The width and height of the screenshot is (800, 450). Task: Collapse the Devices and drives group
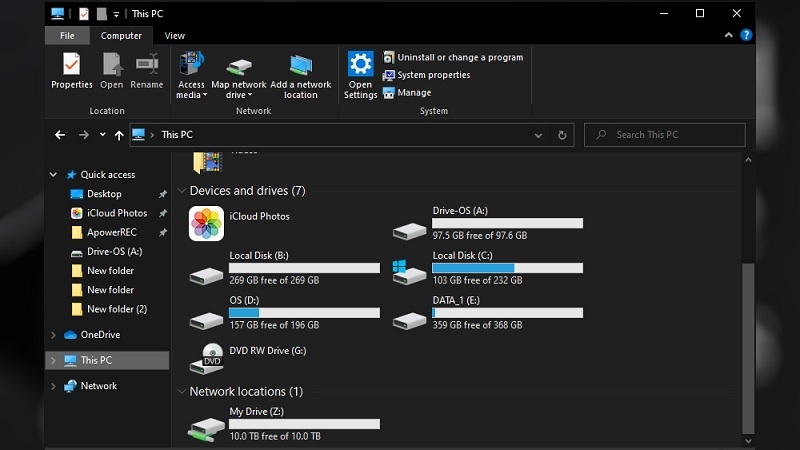[x=181, y=191]
